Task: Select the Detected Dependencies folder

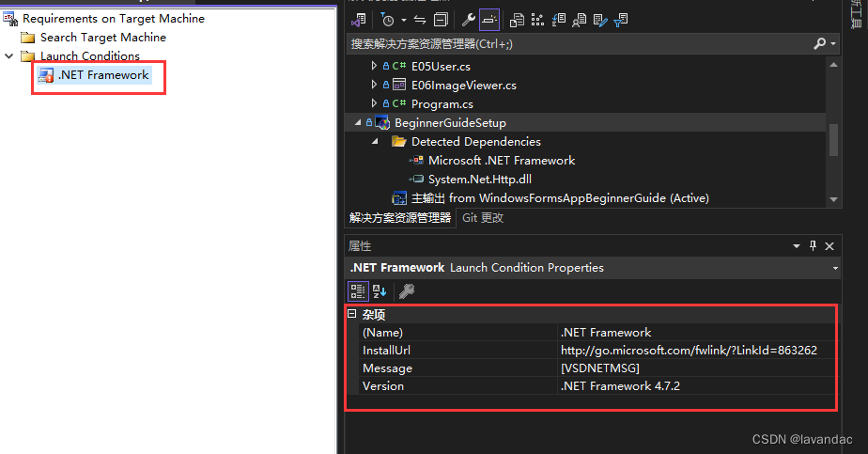Action: 476,142
